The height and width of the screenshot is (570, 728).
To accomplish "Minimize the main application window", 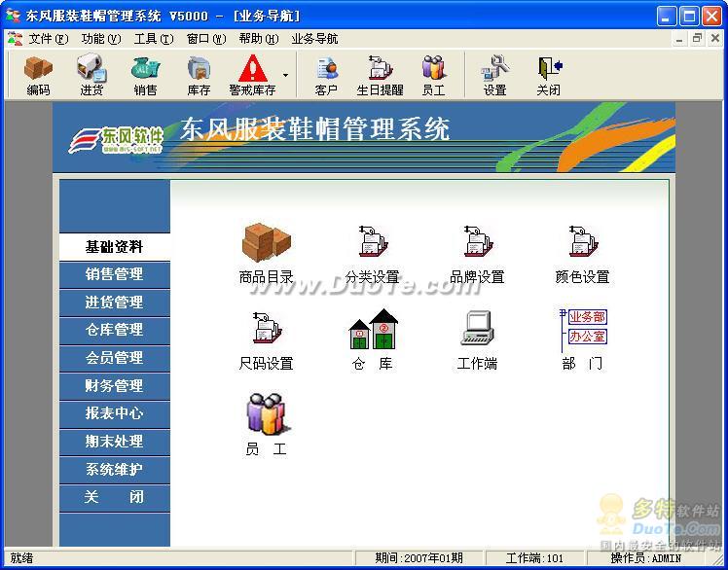I will pos(668,17).
